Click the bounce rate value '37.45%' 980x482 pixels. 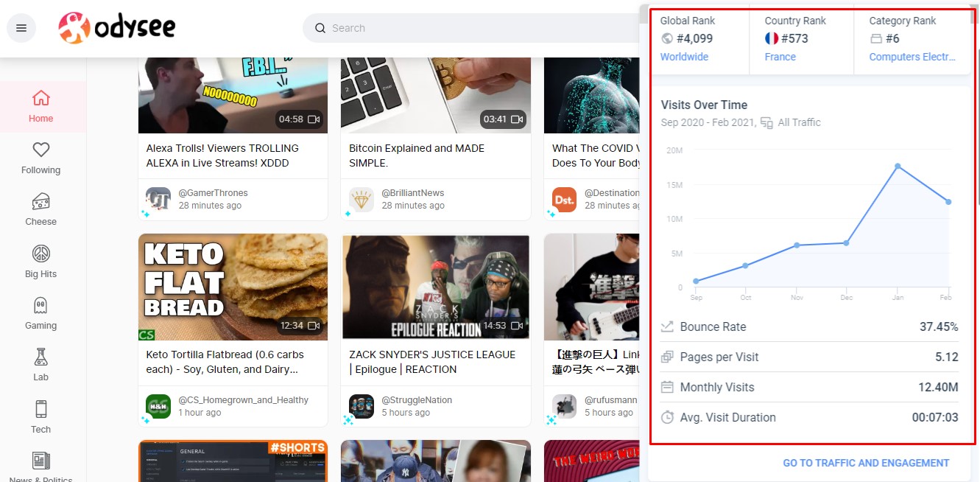click(939, 326)
